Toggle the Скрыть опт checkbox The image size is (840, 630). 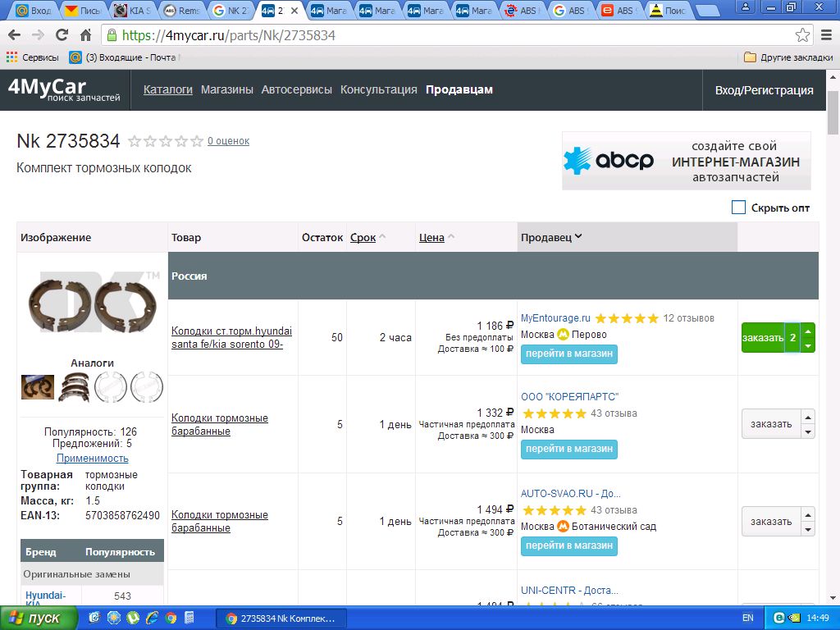tap(738, 208)
